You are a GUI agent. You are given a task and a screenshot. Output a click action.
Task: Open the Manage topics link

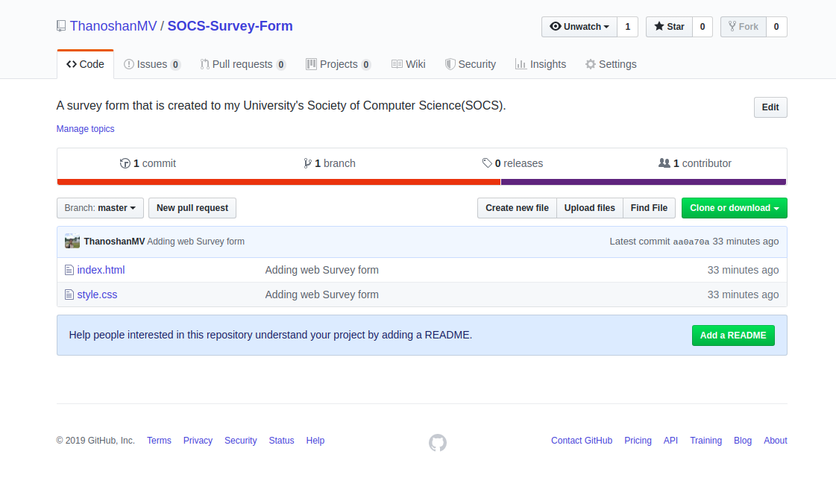coord(86,129)
